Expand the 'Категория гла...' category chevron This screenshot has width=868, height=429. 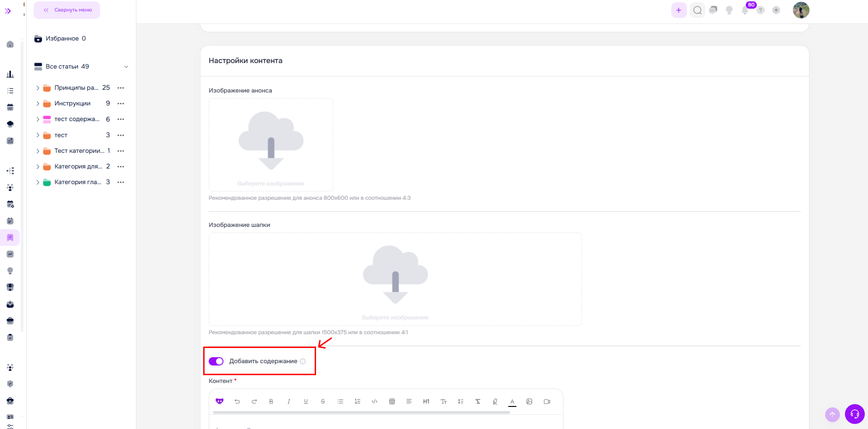pos(38,182)
